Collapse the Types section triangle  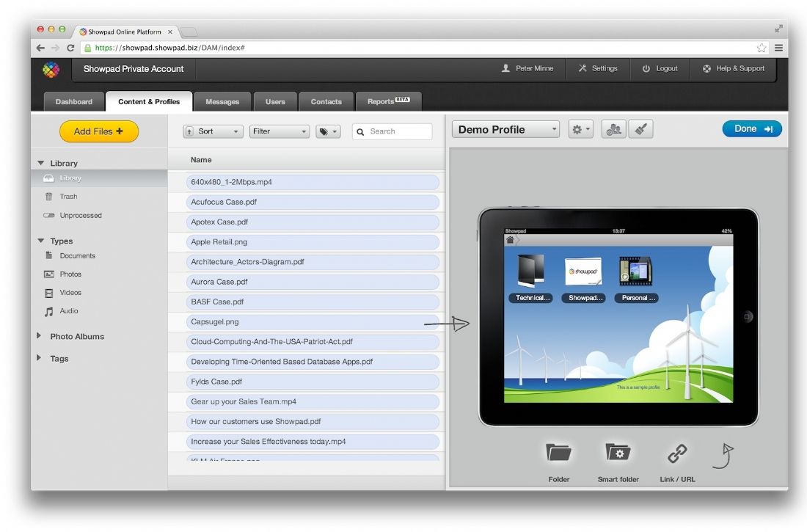coord(40,241)
